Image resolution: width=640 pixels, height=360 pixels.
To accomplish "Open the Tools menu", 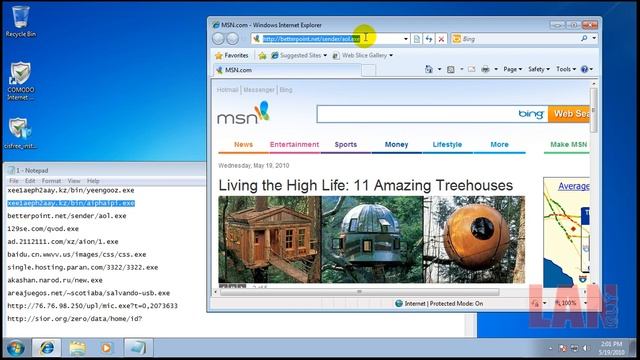I will click(x=566, y=69).
